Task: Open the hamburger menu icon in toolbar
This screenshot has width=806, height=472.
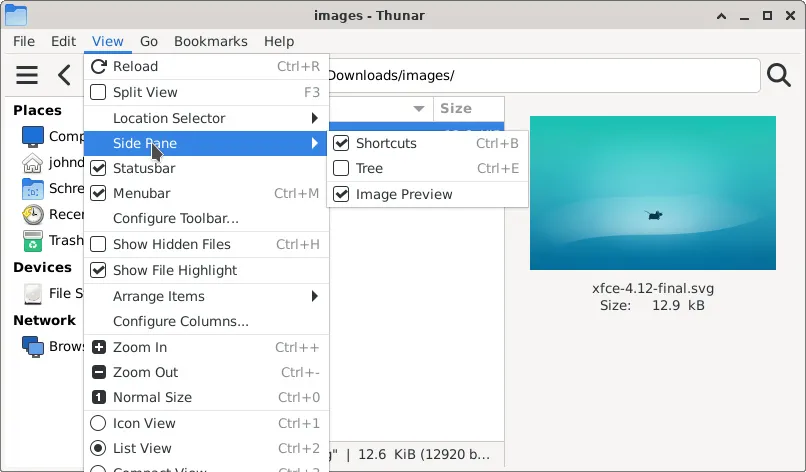Action: click(27, 75)
